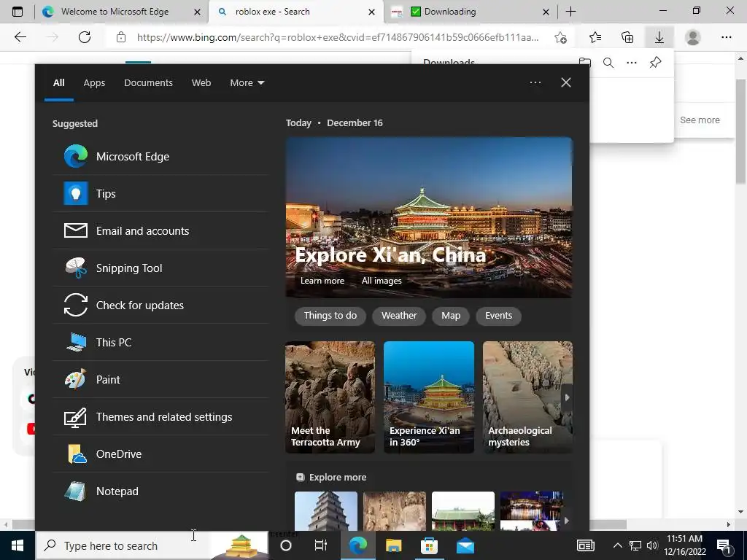Viewport: 747px width, 560px height.
Task: Open the taskbar clock and date
Action: coord(684,545)
